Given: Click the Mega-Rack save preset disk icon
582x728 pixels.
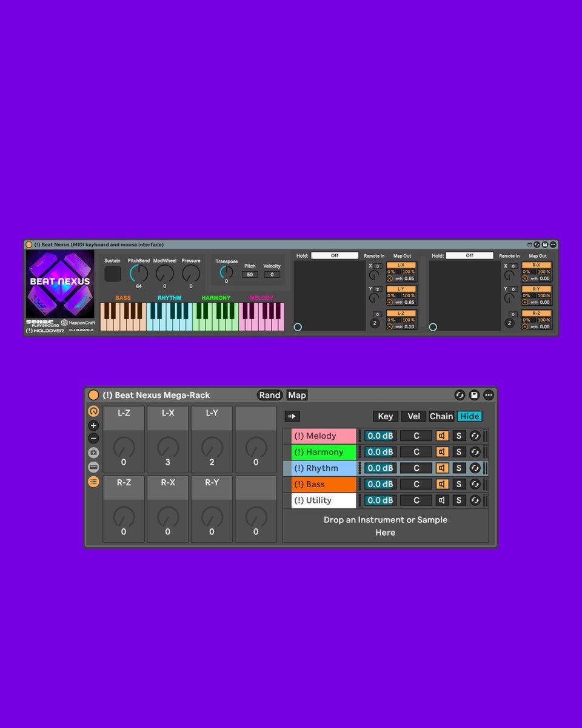Looking at the screenshot, I should (x=474, y=395).
